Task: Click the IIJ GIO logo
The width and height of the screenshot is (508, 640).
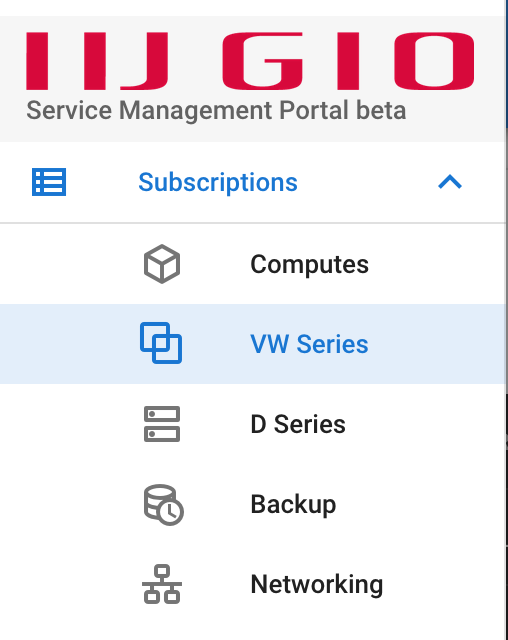Action: (x=250, y=61)
